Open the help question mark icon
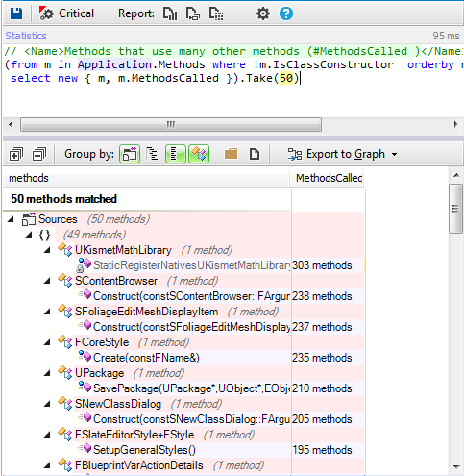464x476 pixels. (x=286, y=13)
